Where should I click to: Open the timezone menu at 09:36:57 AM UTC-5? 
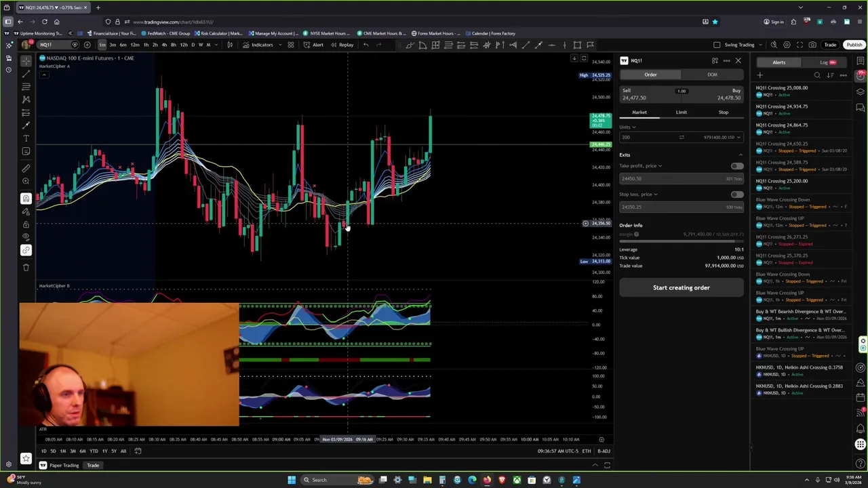pos(558,451)
